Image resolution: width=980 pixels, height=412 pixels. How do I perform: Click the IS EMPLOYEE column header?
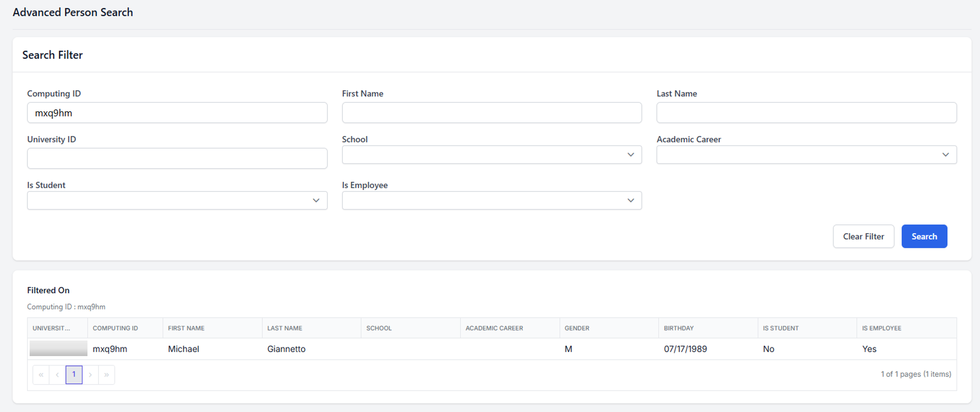click(882, 328)
